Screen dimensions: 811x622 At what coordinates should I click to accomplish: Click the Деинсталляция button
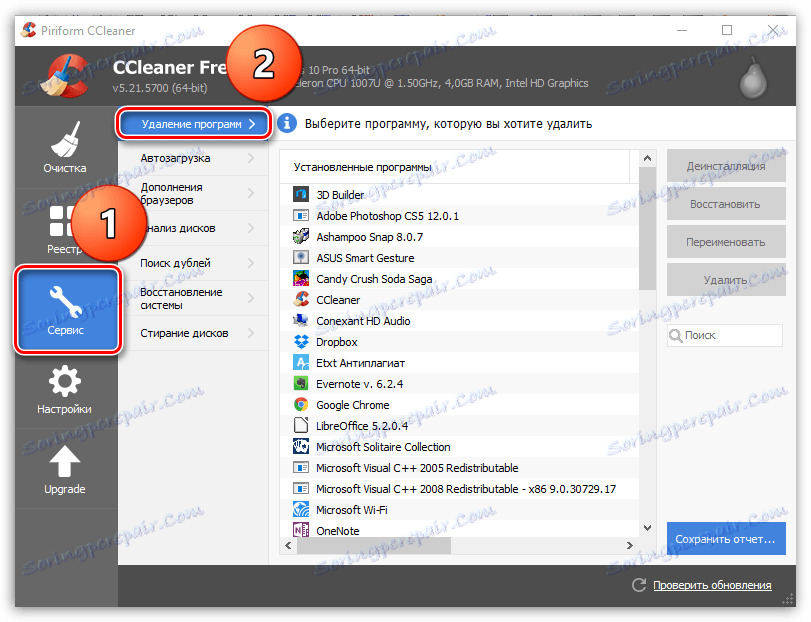coord(726,166)
